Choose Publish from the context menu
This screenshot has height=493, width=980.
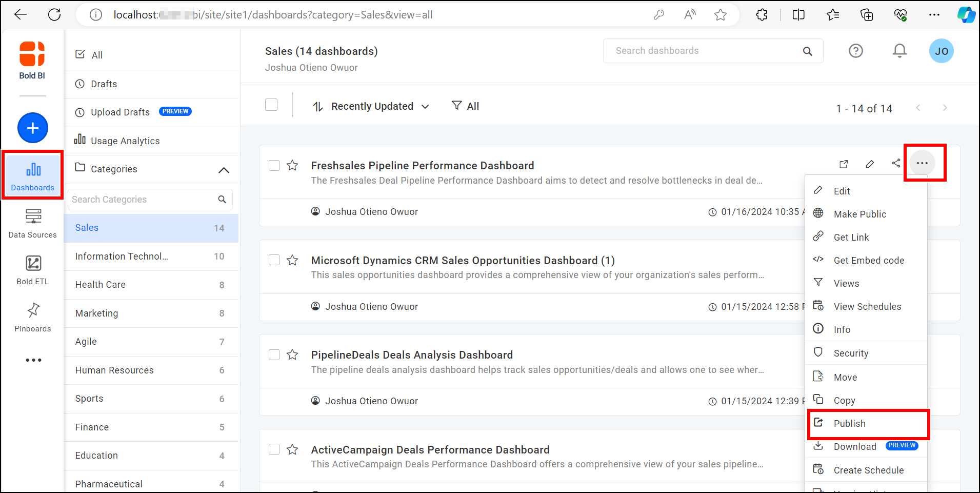pyautogui.click(x=849, y=424)
